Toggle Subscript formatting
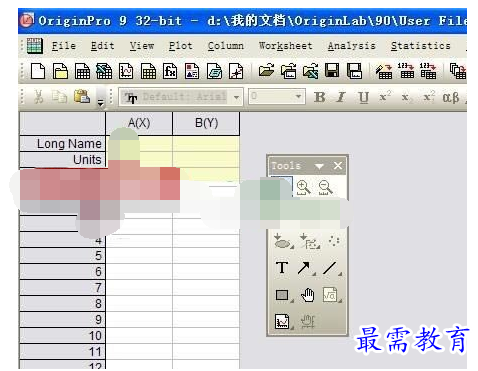 click(406, 98)
